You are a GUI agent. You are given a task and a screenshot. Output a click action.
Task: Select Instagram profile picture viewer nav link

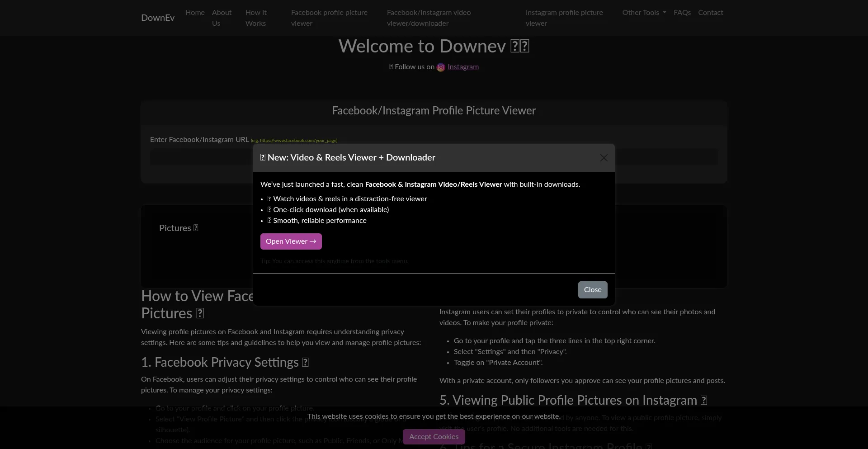pos(564,18)
